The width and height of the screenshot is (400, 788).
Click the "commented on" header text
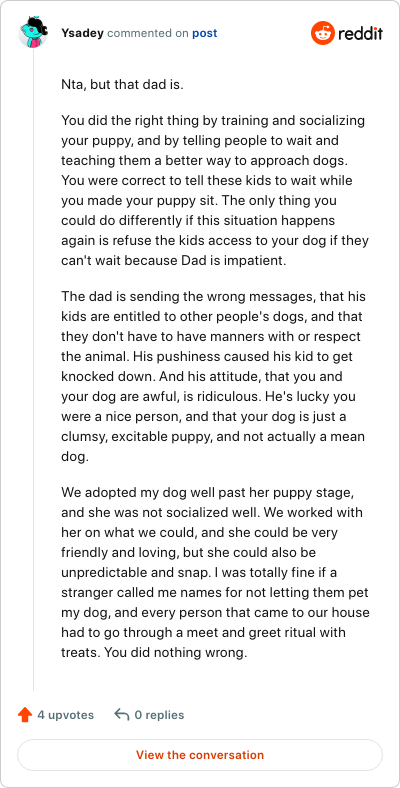[x=148, y=33]
